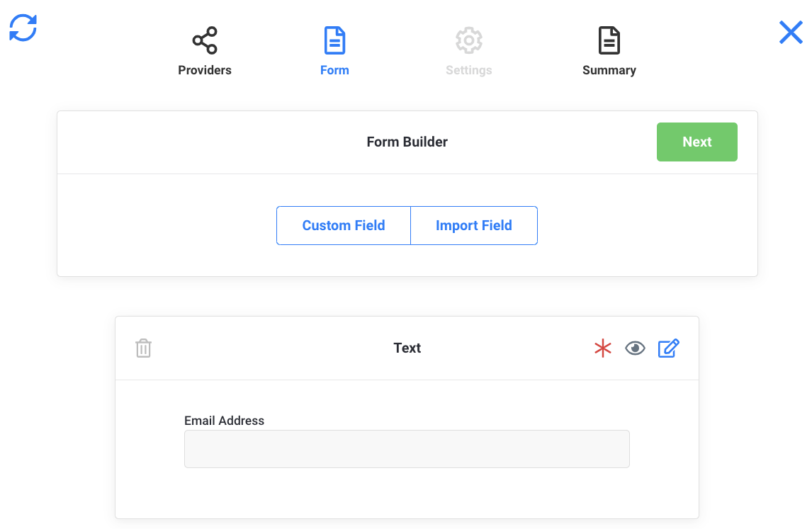The image size is (812, 529).
Task: Click the greyed-out Settings gear icon
Action: (468, 40)
